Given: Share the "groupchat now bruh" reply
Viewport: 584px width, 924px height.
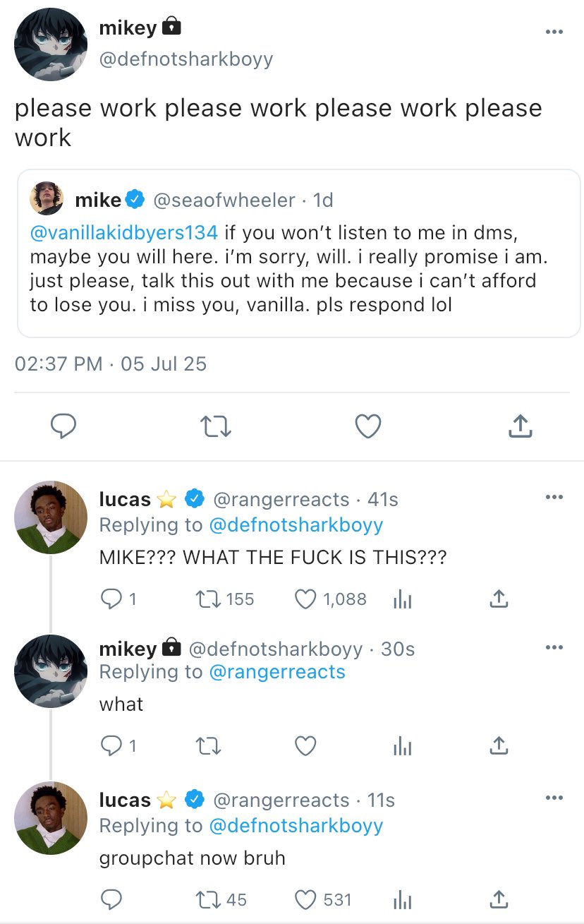Looking at the screenshot, I should [x=498, y=899].
